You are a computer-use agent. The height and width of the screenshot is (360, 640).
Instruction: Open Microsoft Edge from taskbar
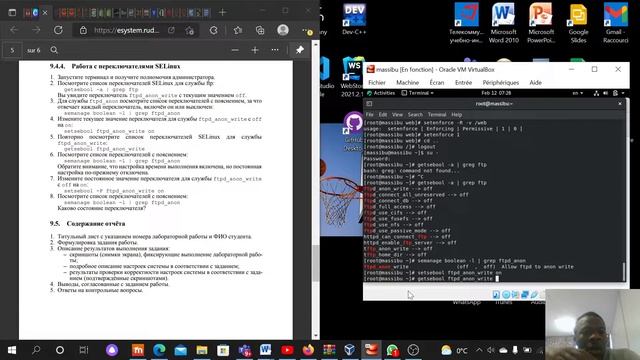[x=159, y=350]
